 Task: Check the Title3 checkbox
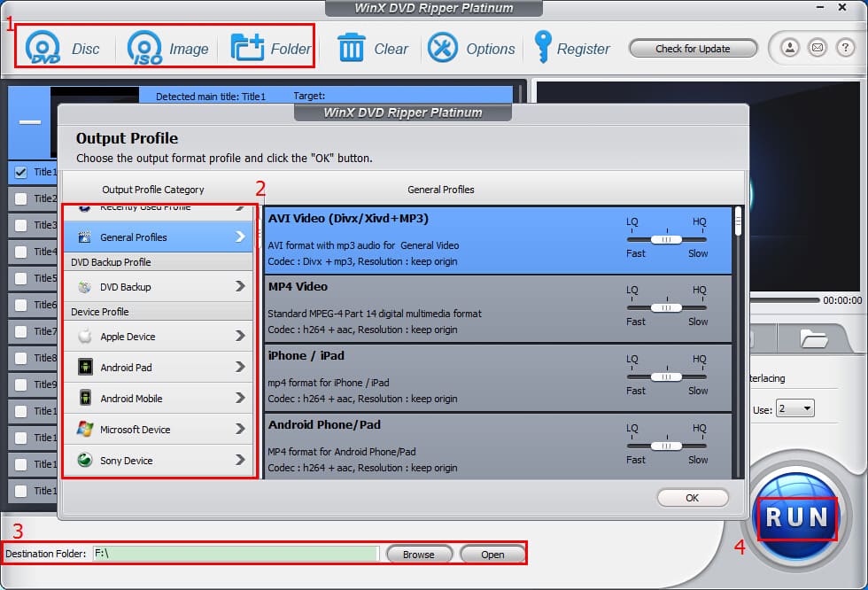point(20,225)
